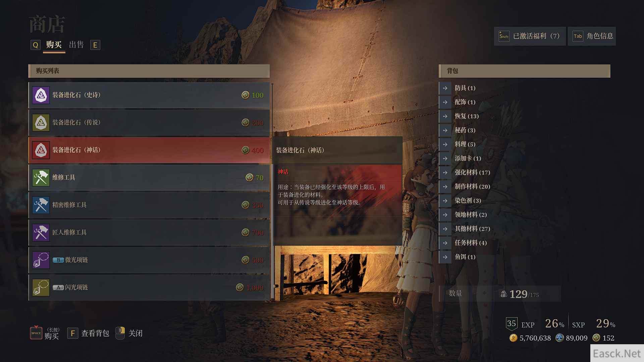
Task: Click the purple 匠人维修工具 icon
Action: pyautogui.click(x=41, y=233)
